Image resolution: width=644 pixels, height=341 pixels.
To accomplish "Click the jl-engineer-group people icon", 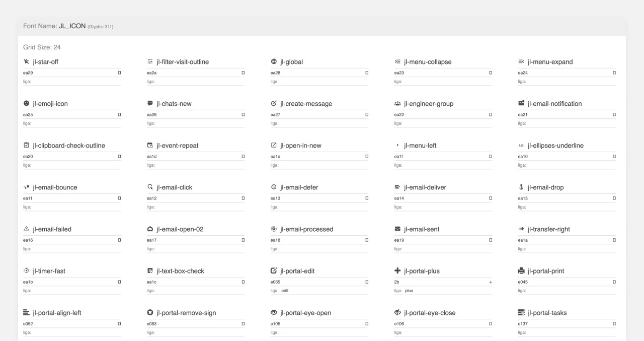I will coord(397,104).
